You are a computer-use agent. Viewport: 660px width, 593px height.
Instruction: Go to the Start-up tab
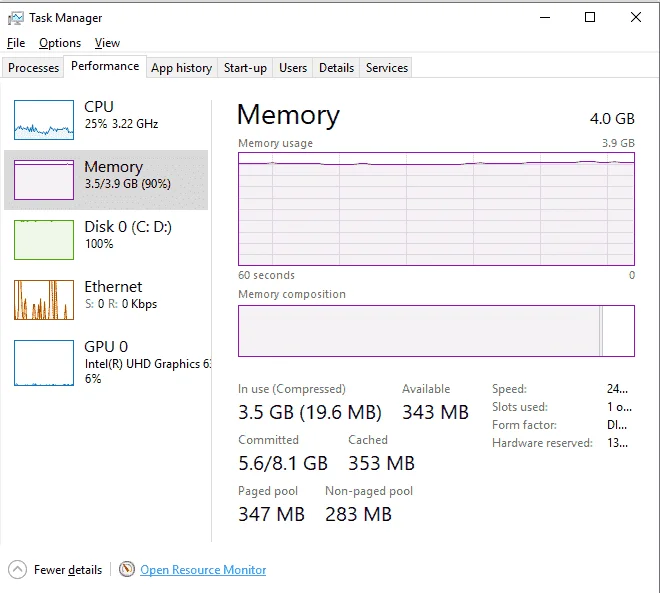click(245, 68)
